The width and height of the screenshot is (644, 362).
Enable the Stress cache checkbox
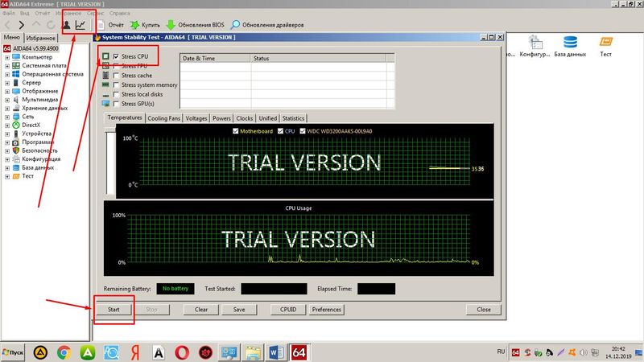(x=116, y=76)
